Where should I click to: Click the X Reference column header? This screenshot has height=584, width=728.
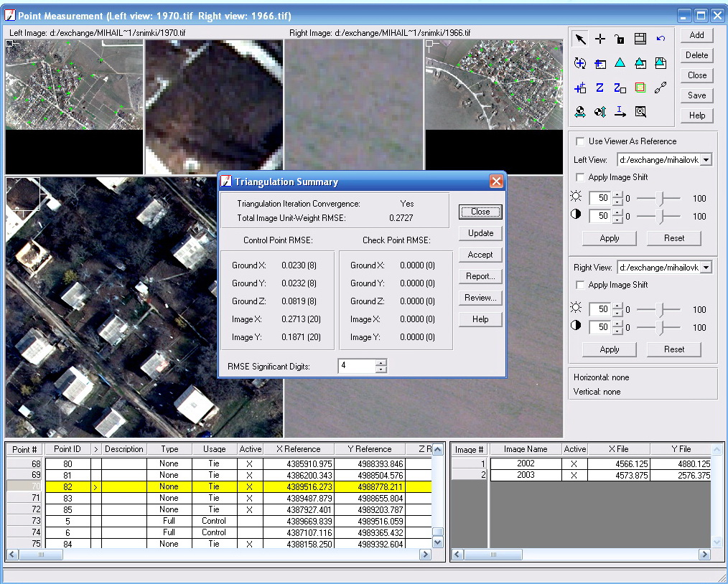click(x=298, y=449)
